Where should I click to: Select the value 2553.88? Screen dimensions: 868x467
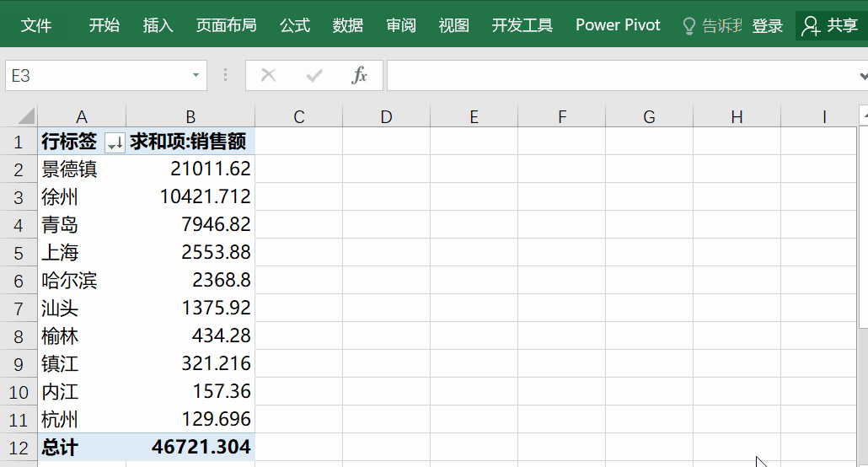[x=190, y=253]
